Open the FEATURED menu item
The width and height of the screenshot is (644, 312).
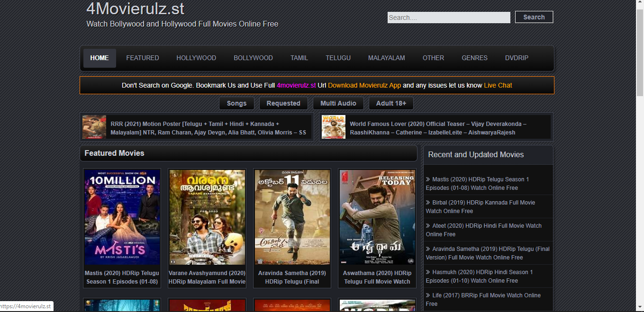[x=143, y=58]
